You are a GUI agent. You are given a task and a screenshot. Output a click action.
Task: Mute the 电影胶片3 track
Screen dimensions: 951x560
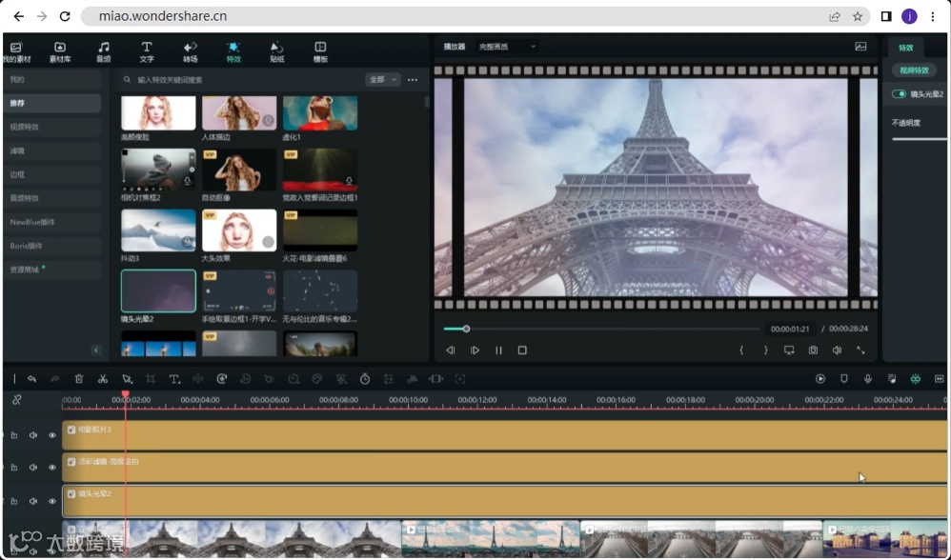[x=33, y=435]
